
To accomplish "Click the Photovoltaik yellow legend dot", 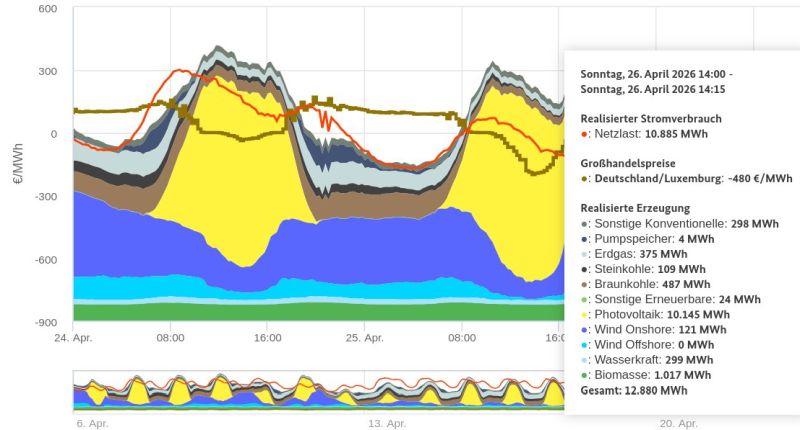I will pyautogui.click(x=584, y=315).
